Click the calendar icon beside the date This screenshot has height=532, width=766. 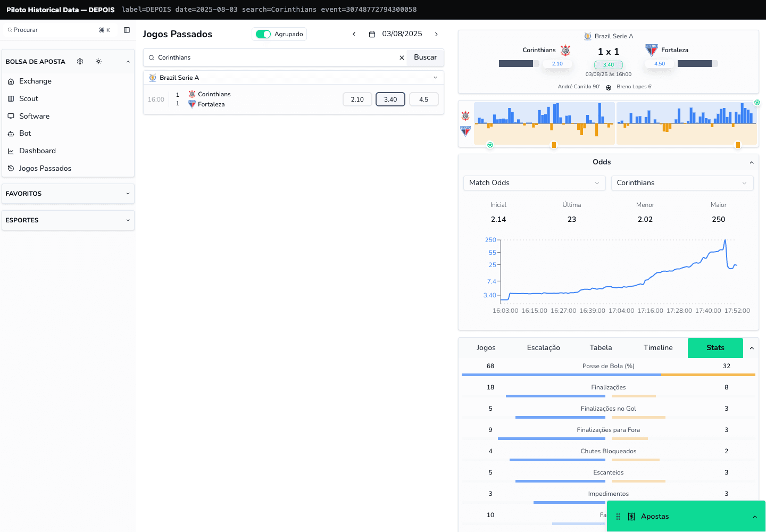372,34
